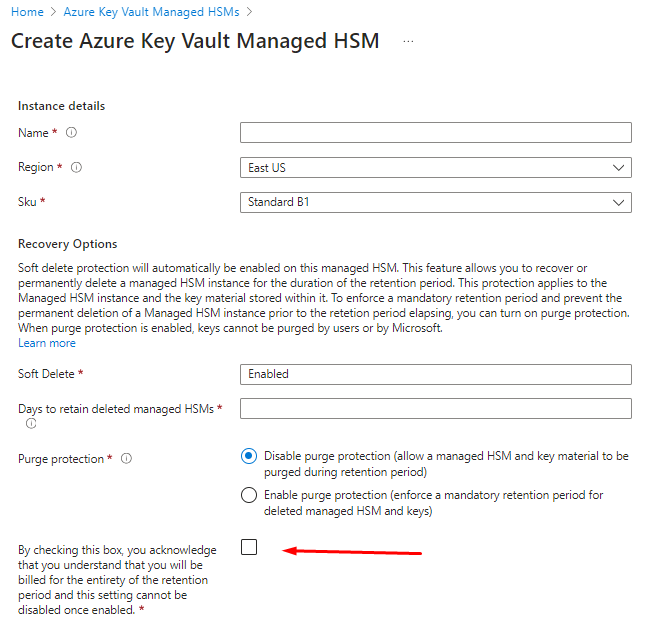
Task: Click the Create Azure Key Vault Managed HSM heading
Action: point(194,42)
